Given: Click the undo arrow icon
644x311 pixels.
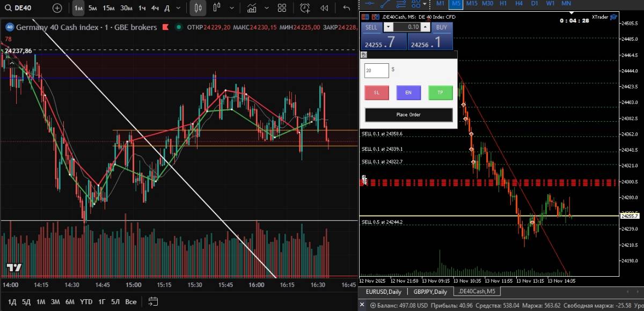Looking at the screenshot, I should [x=347, y=8].
